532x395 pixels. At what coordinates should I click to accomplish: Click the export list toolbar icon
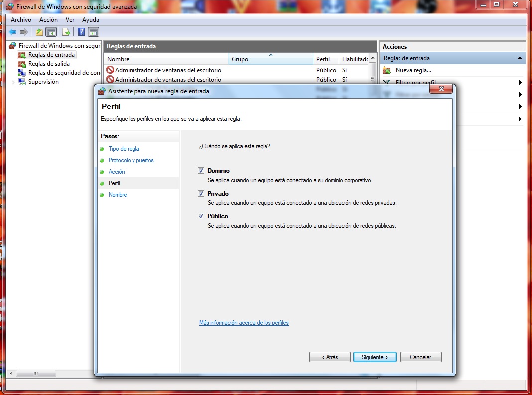pyautogui.click(x=66, y=32)
